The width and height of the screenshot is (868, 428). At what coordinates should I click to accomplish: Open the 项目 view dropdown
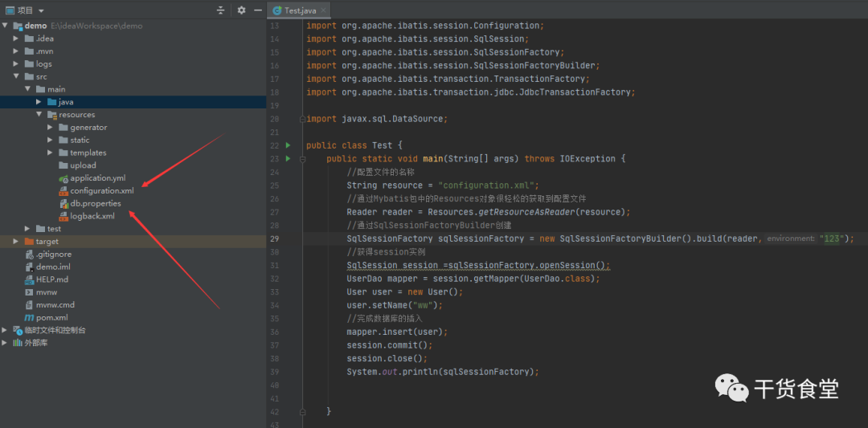click(x=42, y=10)
